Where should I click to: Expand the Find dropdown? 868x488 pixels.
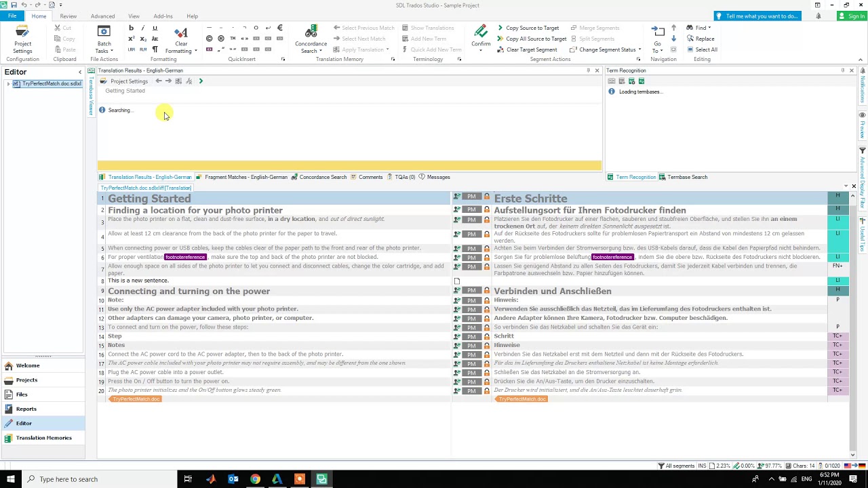point(709,28)
